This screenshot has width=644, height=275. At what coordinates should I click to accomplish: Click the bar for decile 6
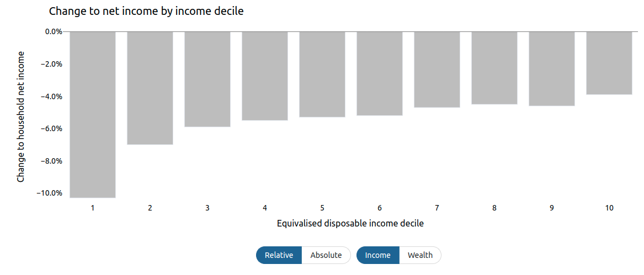[x=380, y=73]
